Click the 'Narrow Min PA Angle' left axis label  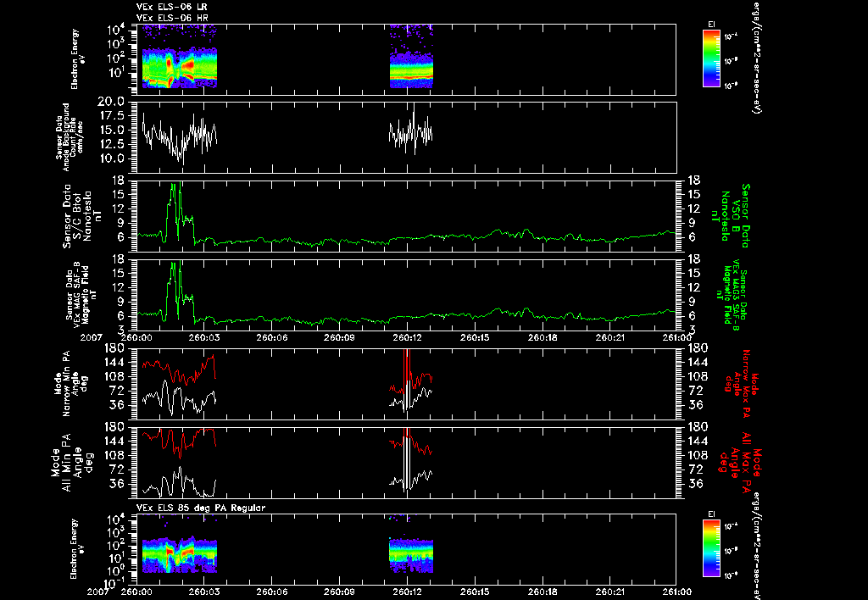coord(72,382)
